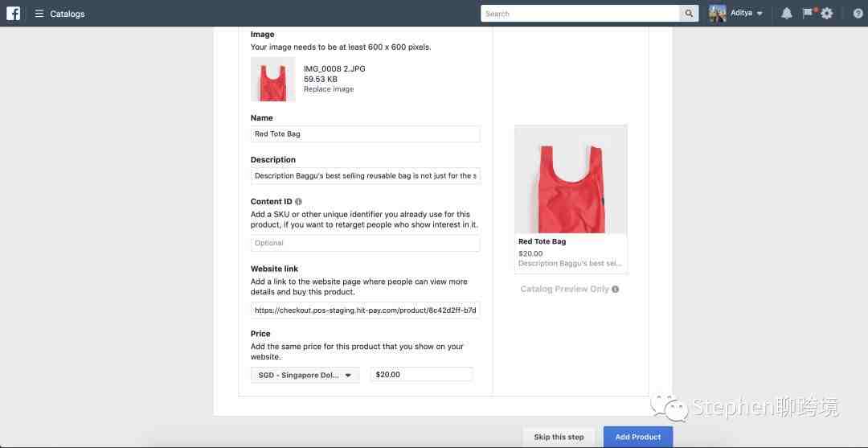Click the optional Content ID field

(366, 243)
